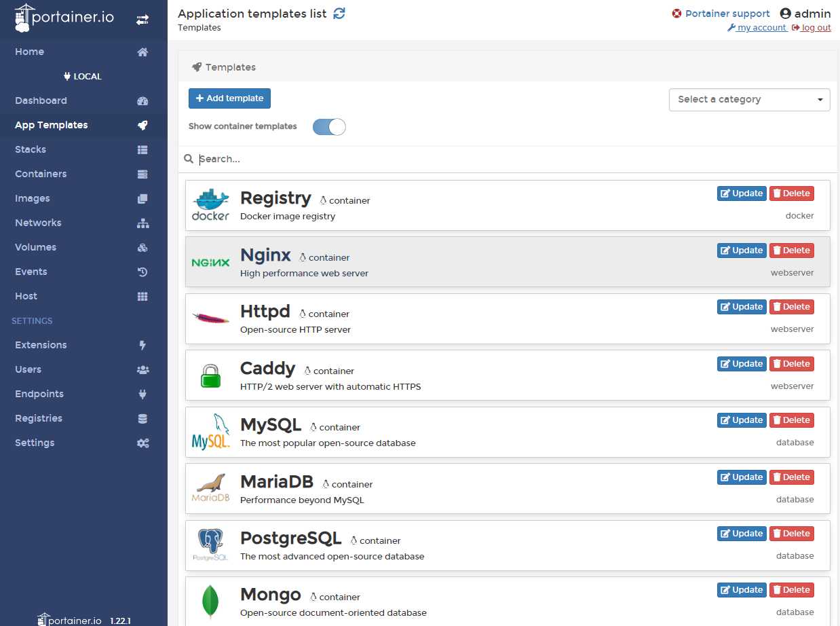The height and width of the screenshot is (626, 840).
Task: Click the Home house icon
Action: (x=142, y=52)
